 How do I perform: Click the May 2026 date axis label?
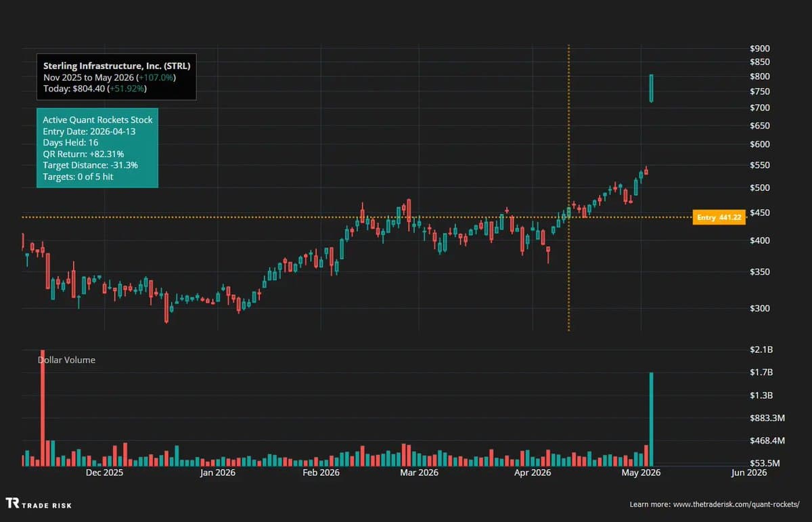(641, 473)
